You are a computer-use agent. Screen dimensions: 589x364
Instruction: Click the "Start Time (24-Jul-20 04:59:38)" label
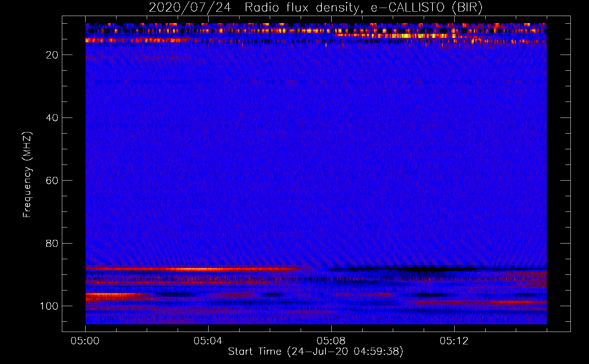(x=316, y=352)
